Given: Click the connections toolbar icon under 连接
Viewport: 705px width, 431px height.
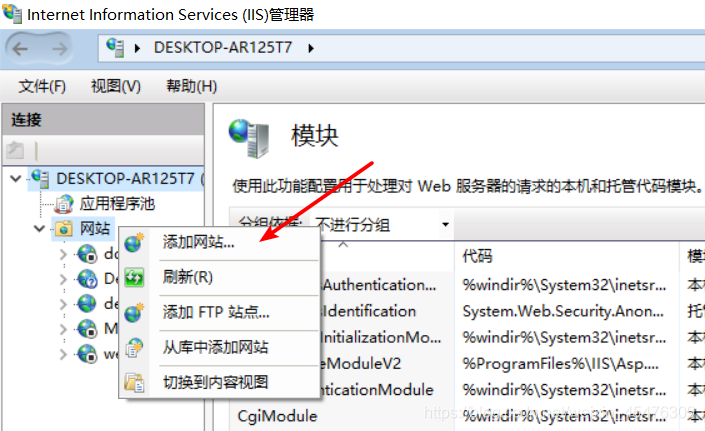Looking at the screenshot, I should pyautogui.click(x=15, y=150).
